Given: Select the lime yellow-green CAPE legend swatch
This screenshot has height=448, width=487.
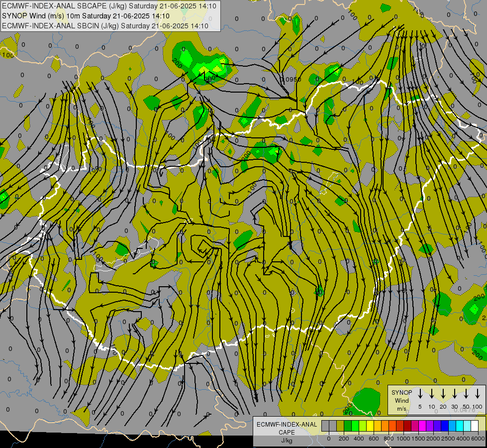Looking at the screenshot, I should pos(363,426).
